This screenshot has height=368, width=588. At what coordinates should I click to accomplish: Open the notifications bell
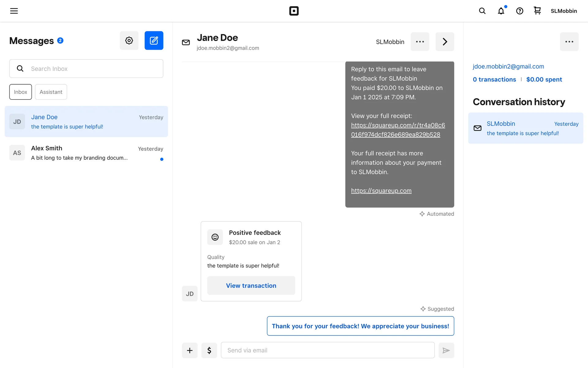point(501,11)
